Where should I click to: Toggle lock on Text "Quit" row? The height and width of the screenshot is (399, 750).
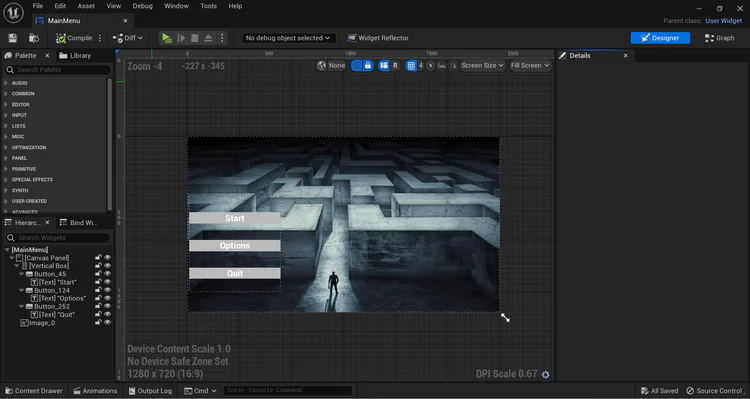pyautogui.click(x=98, y=315)
